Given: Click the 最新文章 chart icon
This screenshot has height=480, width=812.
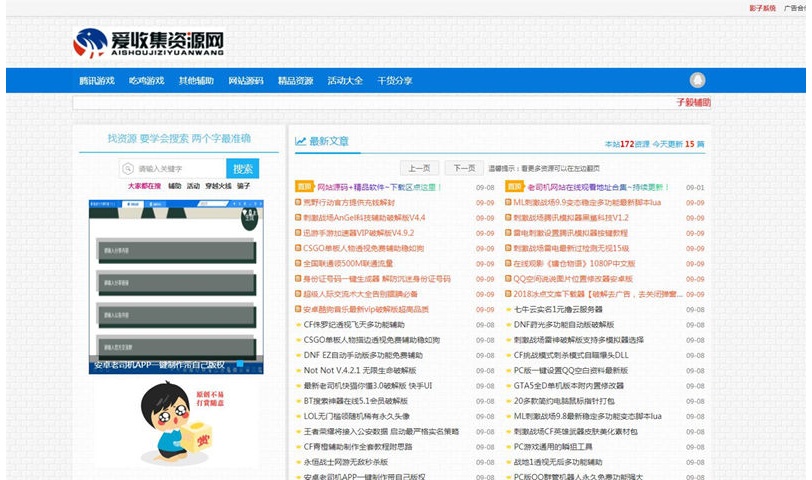Looking at the screenshot, I should point(300,141).
